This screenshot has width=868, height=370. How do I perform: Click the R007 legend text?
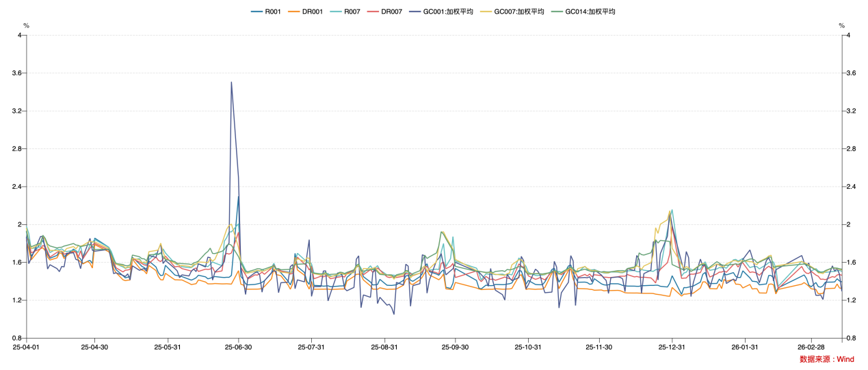(x=352, y=12)
